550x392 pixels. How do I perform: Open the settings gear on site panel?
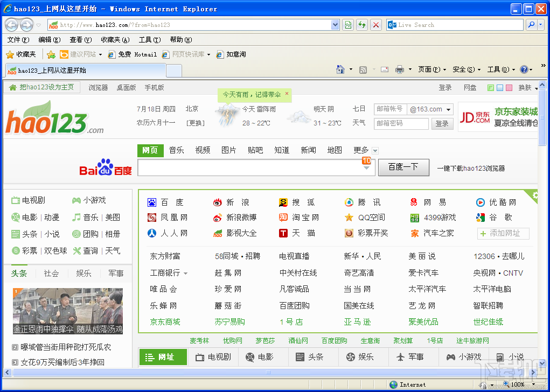535,195
